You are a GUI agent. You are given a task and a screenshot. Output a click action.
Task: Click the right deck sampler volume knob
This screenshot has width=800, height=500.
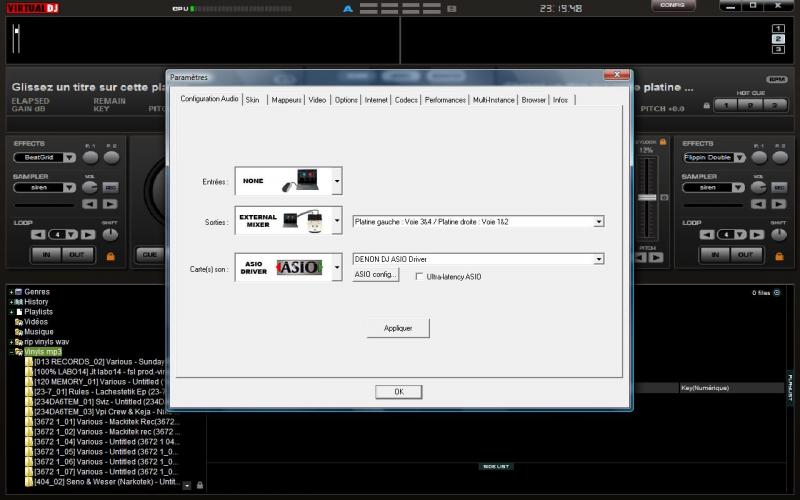(758, 187)
